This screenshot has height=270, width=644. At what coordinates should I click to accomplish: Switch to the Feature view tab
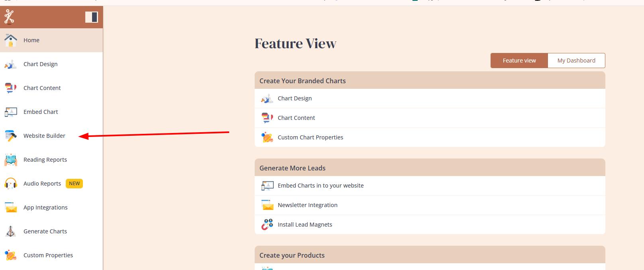[x=519, y=61]
